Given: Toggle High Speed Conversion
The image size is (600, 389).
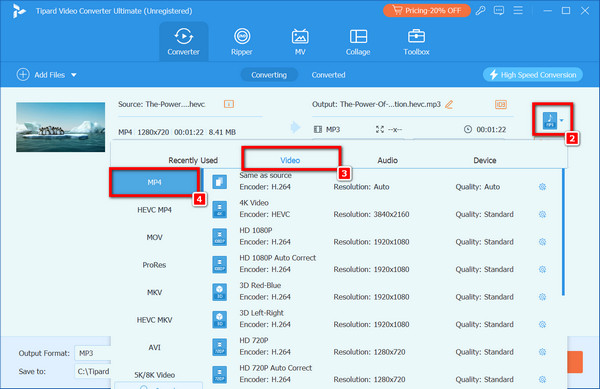Looking at the screenshot, I should click(x=533, y=75).
